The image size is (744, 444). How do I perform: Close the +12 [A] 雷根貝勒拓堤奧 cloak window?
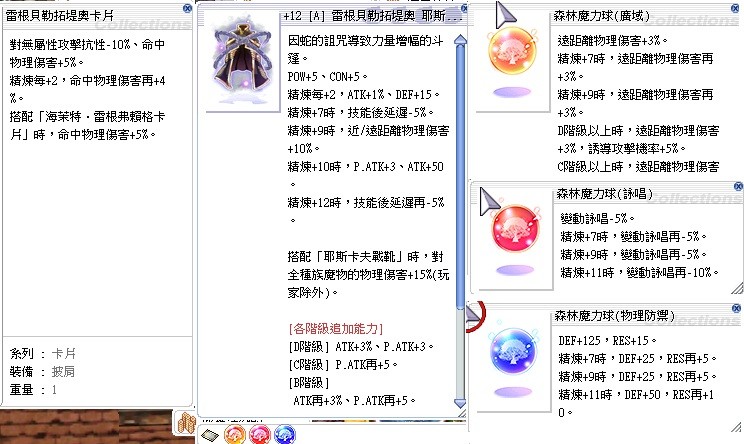tap(465, 8)
